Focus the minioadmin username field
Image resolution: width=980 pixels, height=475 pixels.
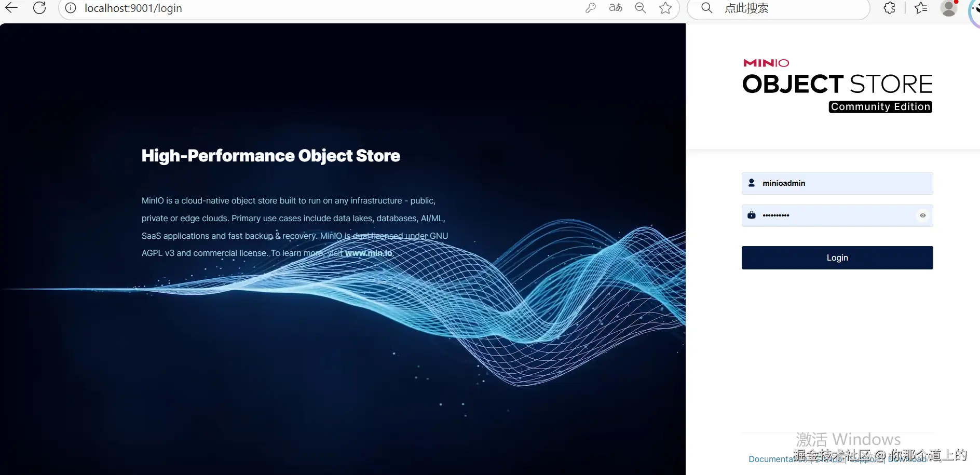[837, 183]
